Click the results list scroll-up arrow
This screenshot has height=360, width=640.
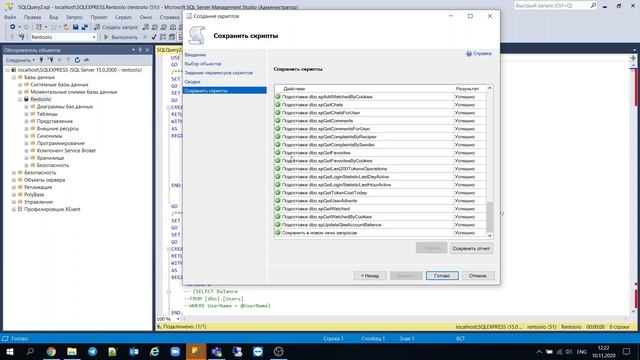(490, 88)
